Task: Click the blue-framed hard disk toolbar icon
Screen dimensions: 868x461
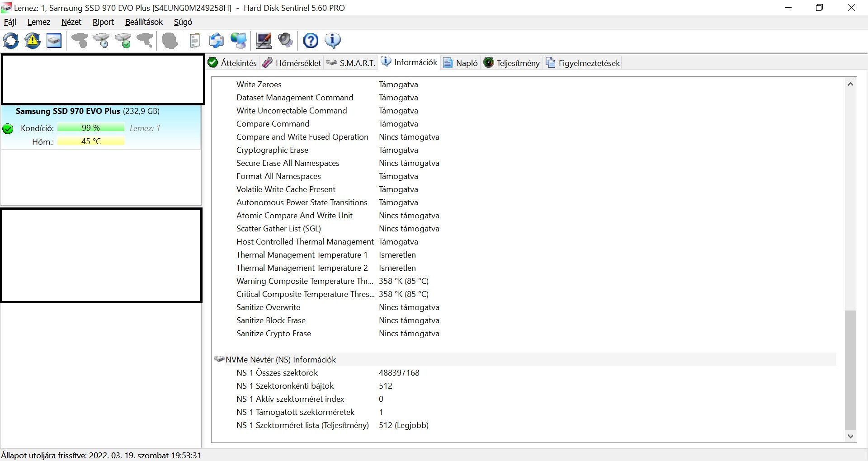Action: [54, 41]
